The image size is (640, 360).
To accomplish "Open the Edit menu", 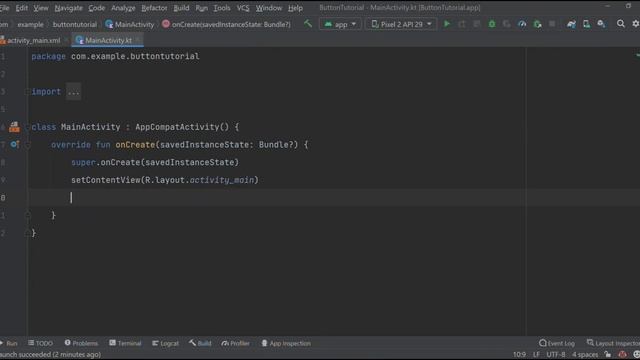I will 22,8.
